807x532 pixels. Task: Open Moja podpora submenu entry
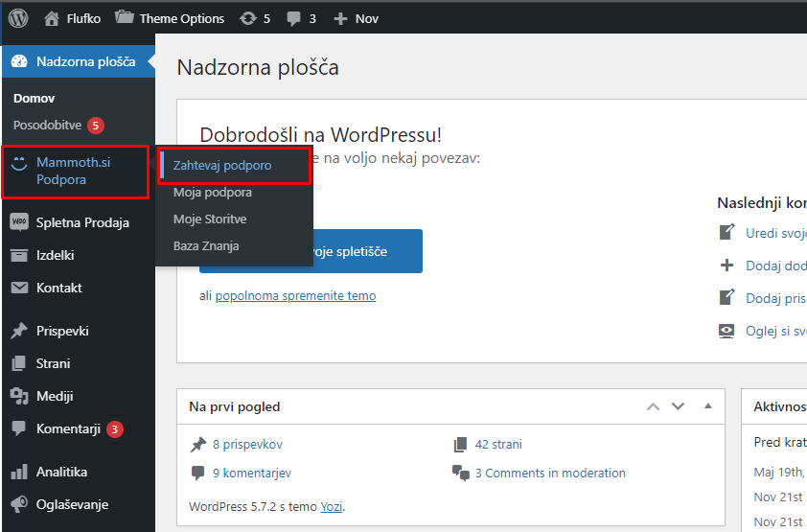point(213,193)
